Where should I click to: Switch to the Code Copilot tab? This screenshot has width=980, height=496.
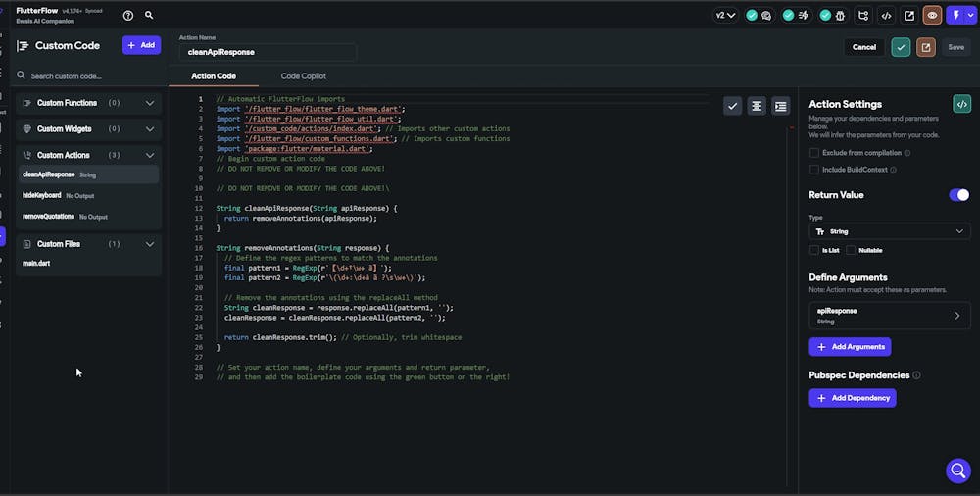303,76
